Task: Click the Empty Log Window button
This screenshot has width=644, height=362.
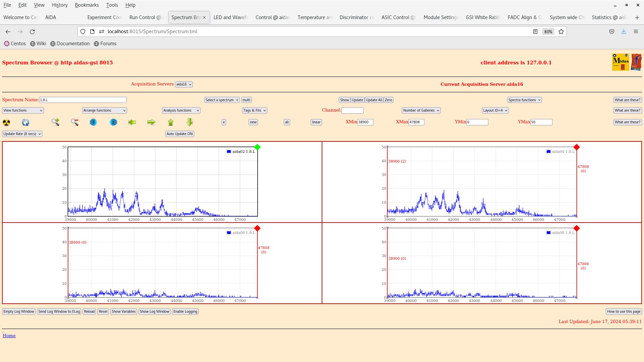Action: (19, 312)
